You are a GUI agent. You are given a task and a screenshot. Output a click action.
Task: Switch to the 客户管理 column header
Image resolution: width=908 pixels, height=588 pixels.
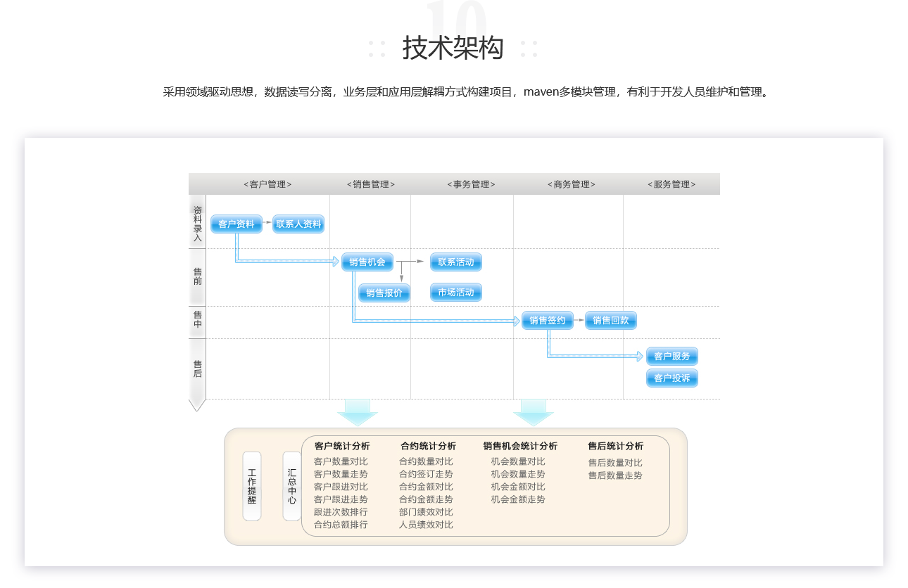coord(267,184)
